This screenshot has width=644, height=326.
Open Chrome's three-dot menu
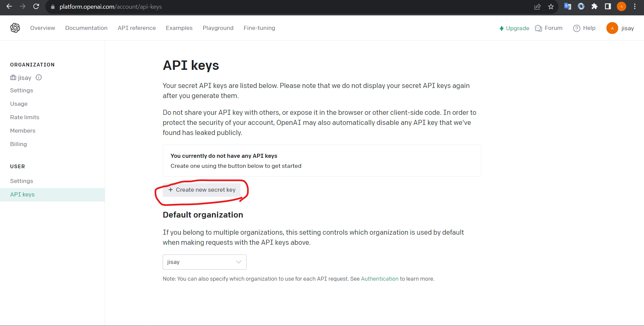[635, 6]
